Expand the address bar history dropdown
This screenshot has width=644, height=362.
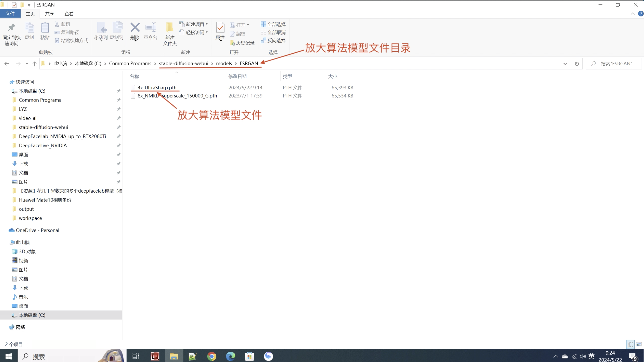click(x=565, y=64)
